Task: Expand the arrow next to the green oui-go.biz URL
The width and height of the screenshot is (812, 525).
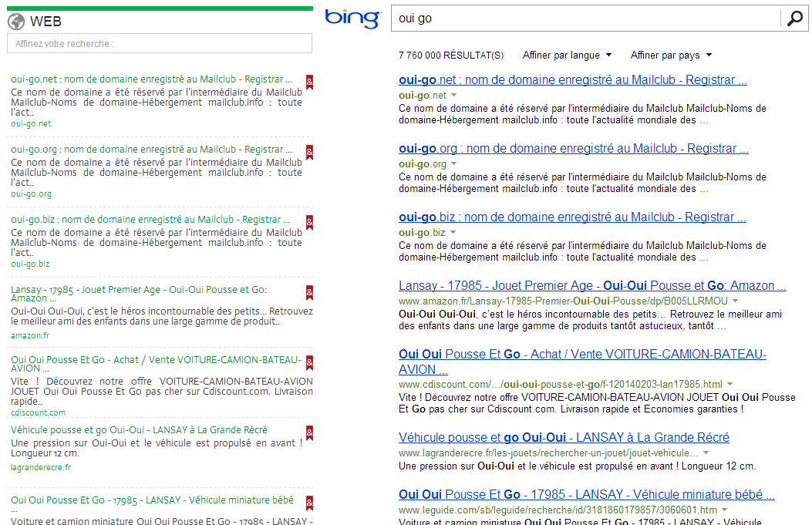Action: pos(453,233)
